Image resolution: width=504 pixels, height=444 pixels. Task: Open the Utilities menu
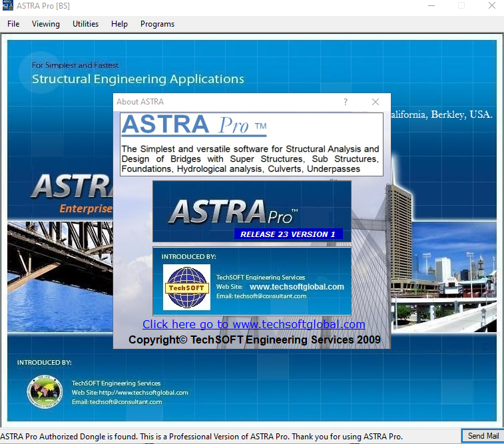coord(85,24)
